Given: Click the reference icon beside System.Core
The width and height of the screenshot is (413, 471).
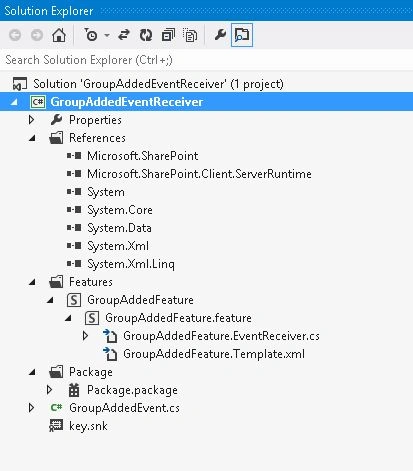Looking at the screenshot, I should click(74, 210).
